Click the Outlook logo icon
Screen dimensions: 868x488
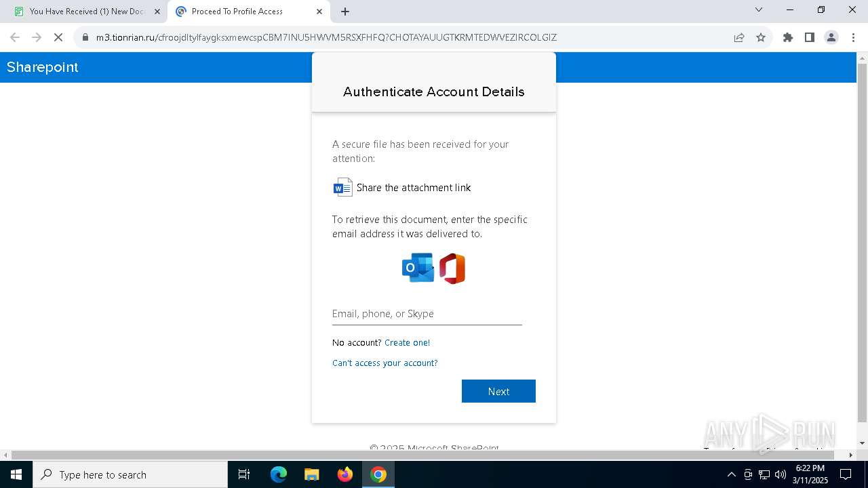click(418, 268)
